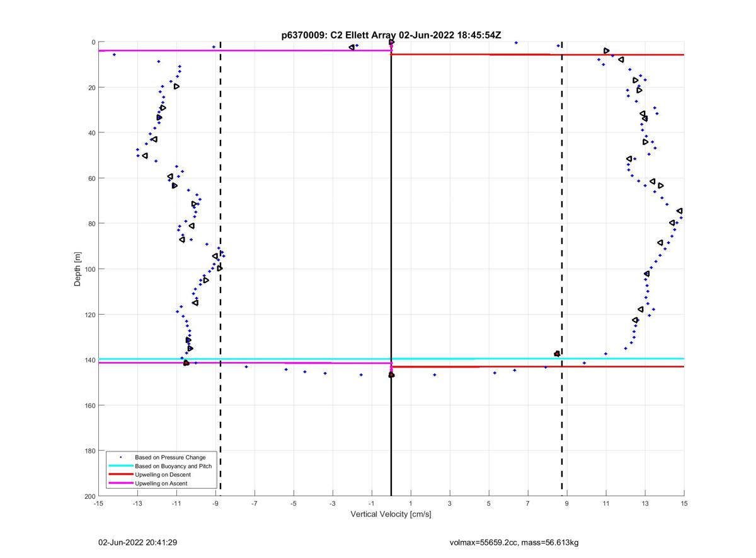Viewport: 756px width, 558px height.
Task: Click depth axis tick label '40'
Action: click(91, 133)
